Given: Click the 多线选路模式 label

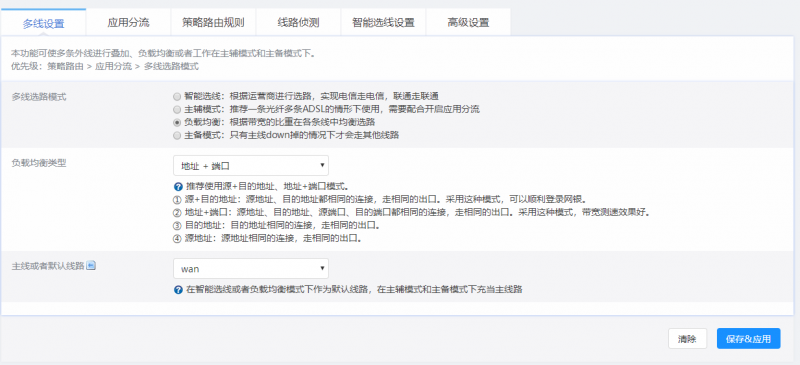Looking at the screenshot, I should pos(39,96).
